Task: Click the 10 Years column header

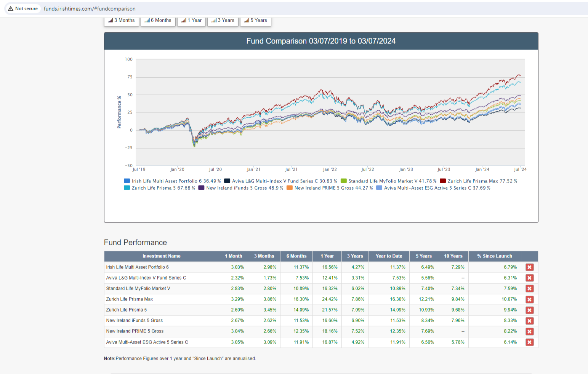Action: pos(453,256)
